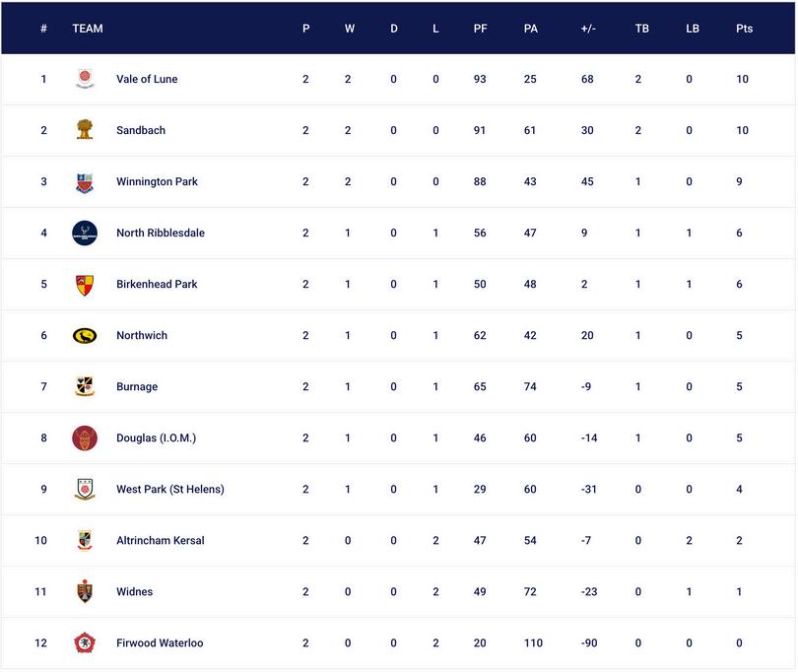
Task: Select the North Ribblesdale team name
Action: tap(161, 233)
